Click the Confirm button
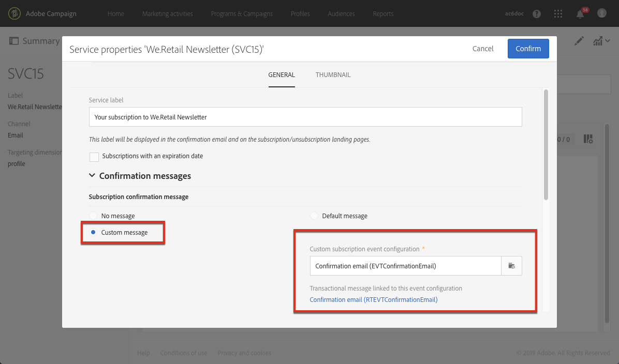The image size is (619, 364). (528, 49)
